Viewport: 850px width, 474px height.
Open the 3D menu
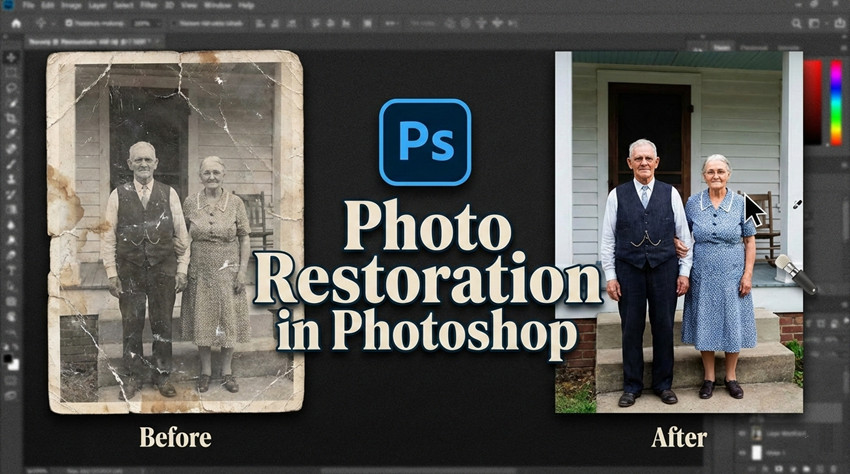click(168, 5)
